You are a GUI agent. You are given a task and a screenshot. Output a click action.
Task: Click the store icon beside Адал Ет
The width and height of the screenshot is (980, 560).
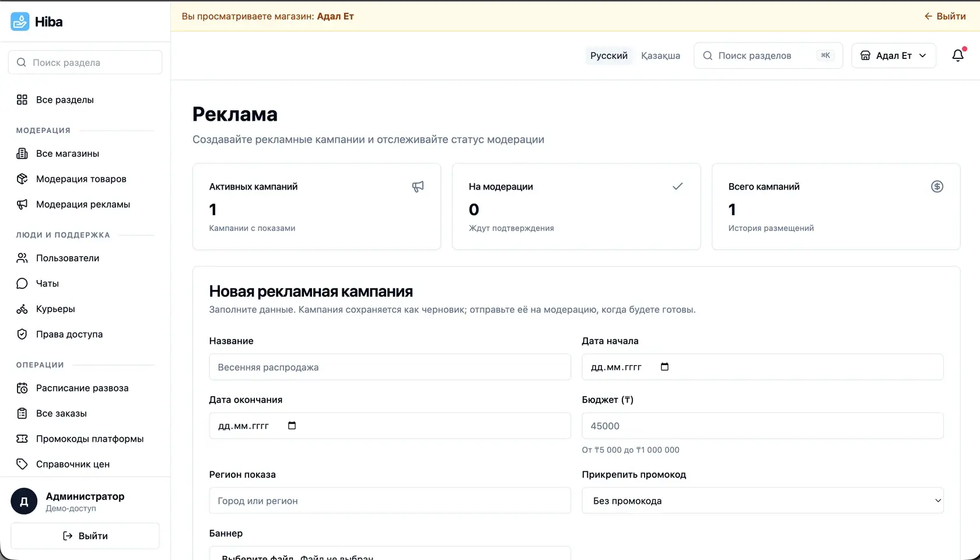click(x=866, y=55)
